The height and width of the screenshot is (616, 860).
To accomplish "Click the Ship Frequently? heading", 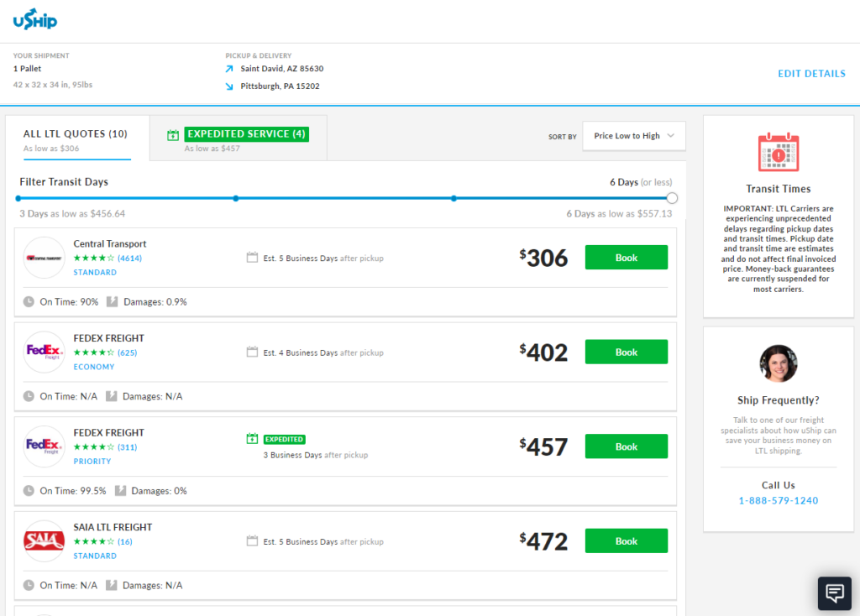I will click(x=779, y=400).
